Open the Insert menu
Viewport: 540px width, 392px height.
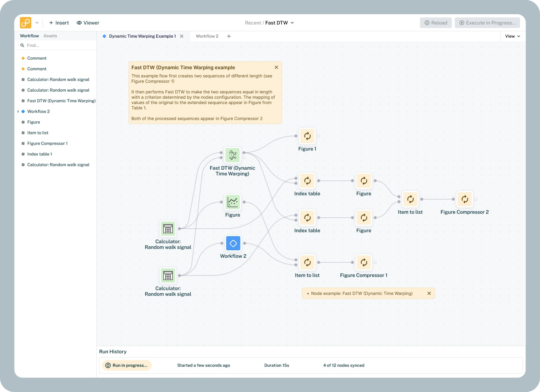pos(59,23)
